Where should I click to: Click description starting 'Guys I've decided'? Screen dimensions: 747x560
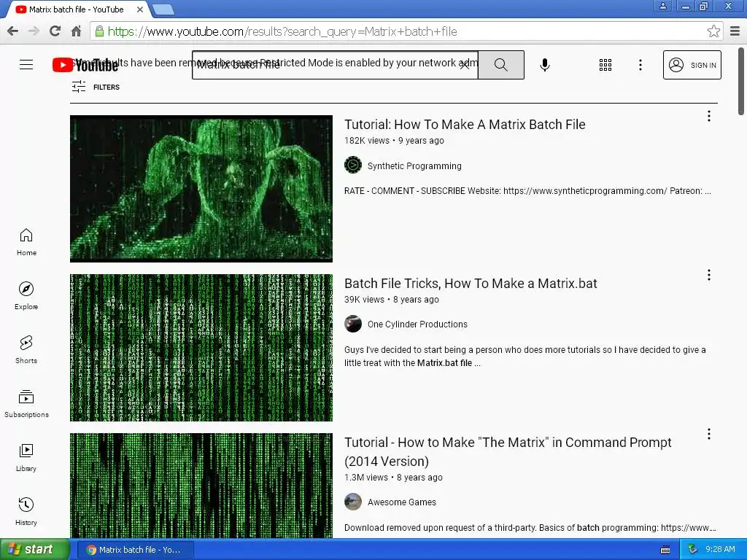click(x=525, y=356)
